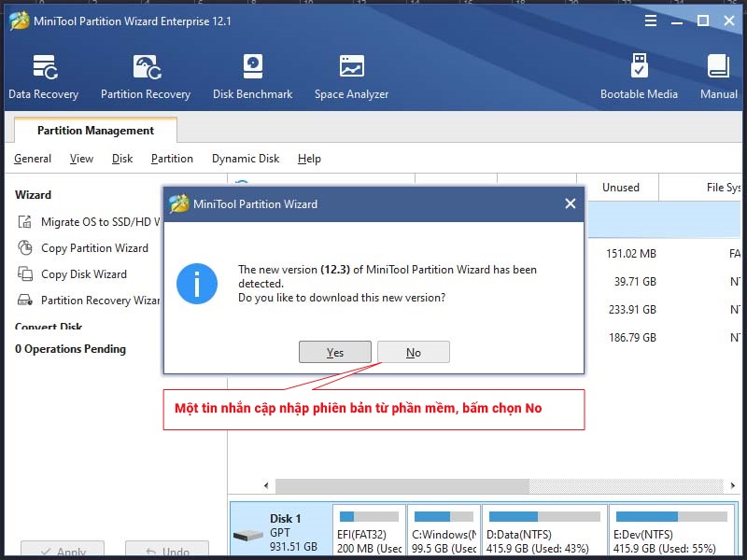Open the Partition menu
Screen dimensions: 747x560
[x=172, y=159]
